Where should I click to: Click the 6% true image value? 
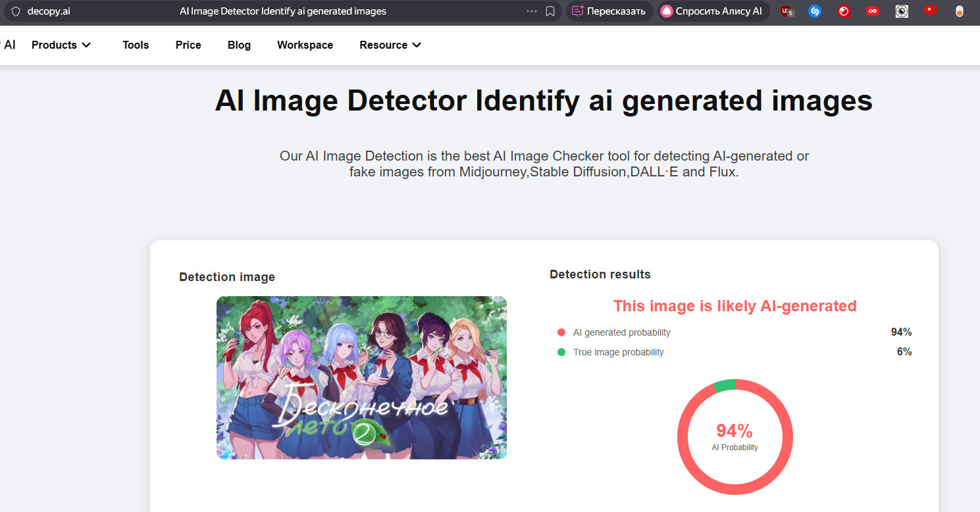pyautogui.click(x=904, y=351)
